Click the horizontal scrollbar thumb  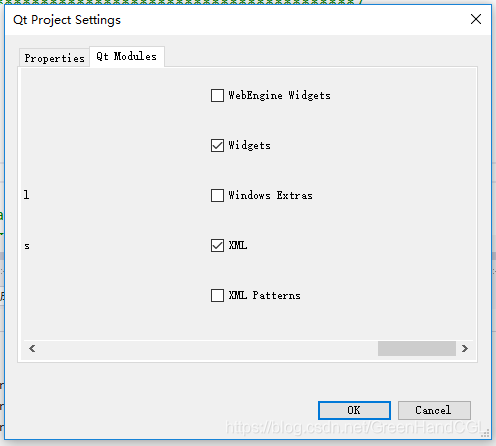(x=417, y=349)
